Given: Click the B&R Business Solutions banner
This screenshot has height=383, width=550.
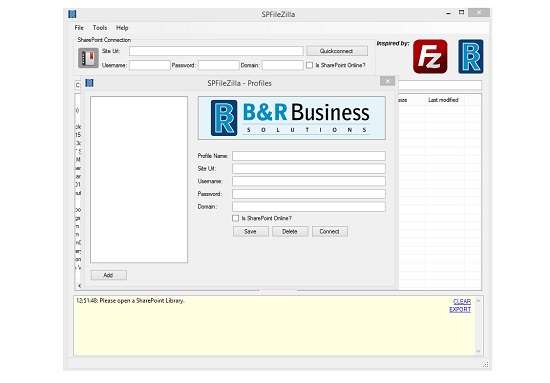Looking at the screenshot, I should [291, 118].
